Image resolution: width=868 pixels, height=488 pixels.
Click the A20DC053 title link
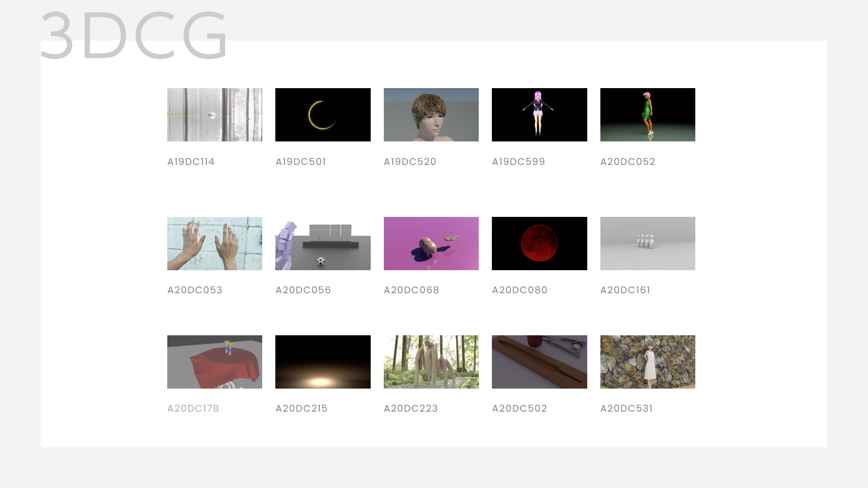pyautogui.click(x=195, y=290)
